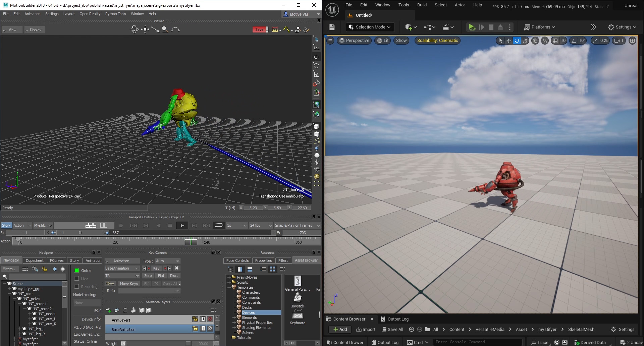Click the Scalability: Cinematic label
This screenshot has height=346, width=644.
click(437, 41)
